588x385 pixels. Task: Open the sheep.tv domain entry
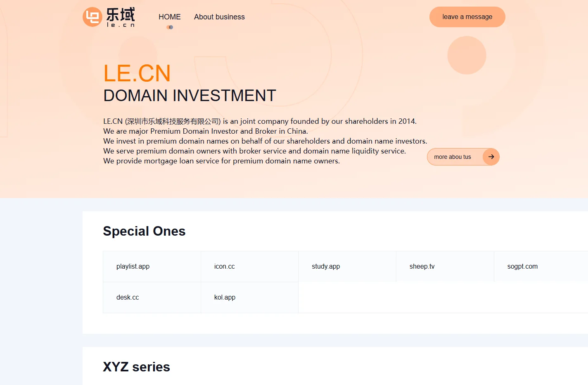[x=445, y=267]
